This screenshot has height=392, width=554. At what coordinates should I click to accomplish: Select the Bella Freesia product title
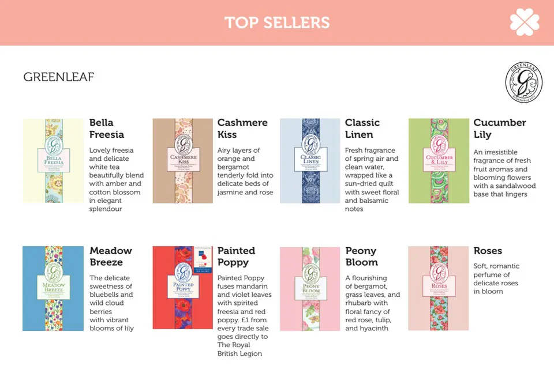pyautogui.click(x=107, y=129)
